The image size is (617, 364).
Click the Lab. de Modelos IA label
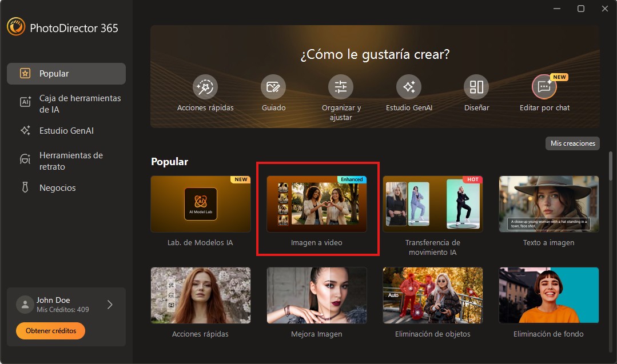coord(200,242)
